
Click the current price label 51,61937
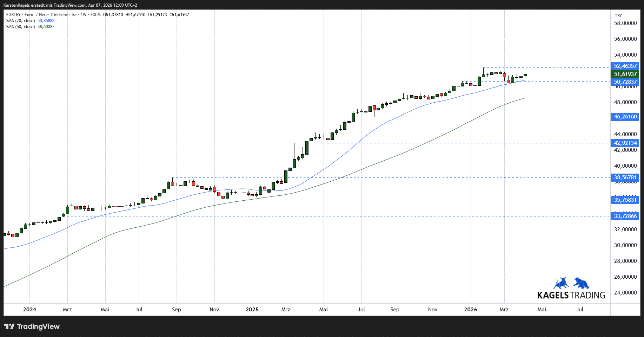point(625,74)
